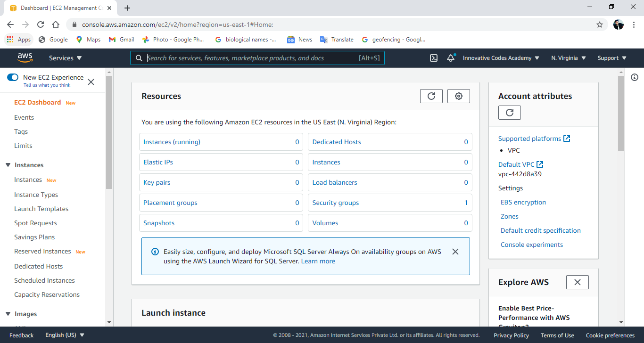The width and height of the screenshot is (644, 343).
Task: Open the N. Virginia region dropdown
Action: click(x=568, y=57)
